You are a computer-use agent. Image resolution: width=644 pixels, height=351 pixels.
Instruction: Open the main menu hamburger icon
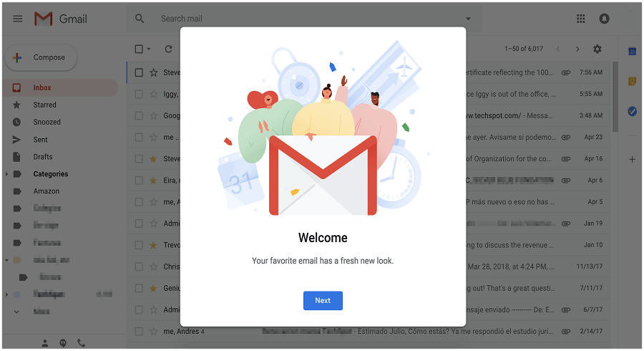tap(18, 19)
